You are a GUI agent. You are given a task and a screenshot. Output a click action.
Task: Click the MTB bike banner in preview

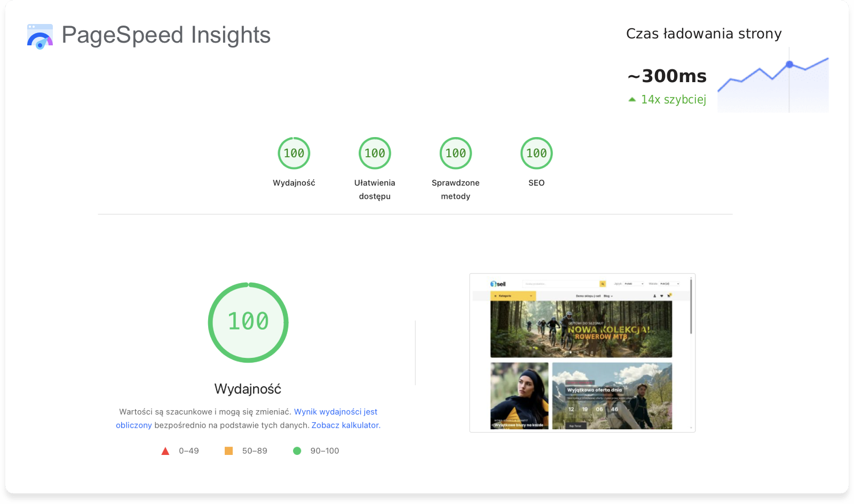[x=581, y=329]
